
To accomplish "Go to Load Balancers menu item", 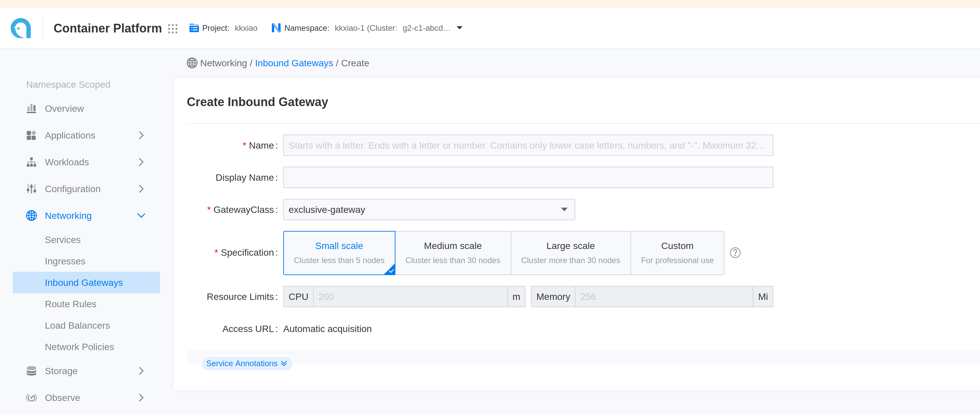I will 77,325.
